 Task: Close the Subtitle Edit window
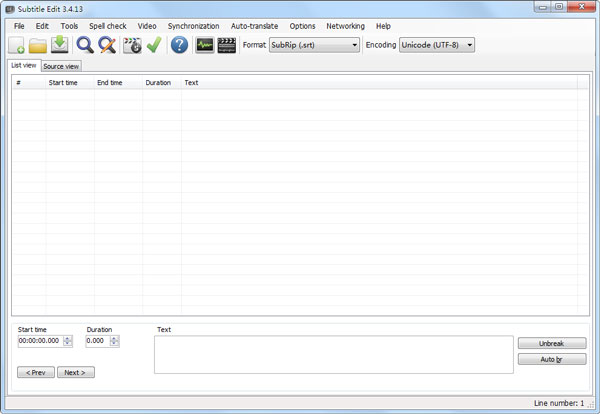tap(581, 7)
